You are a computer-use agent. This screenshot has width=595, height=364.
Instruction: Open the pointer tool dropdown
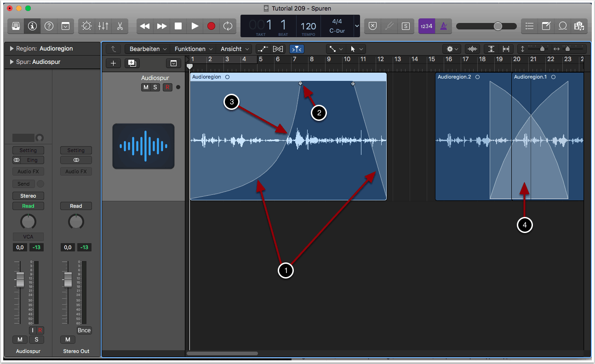point(356,49)
